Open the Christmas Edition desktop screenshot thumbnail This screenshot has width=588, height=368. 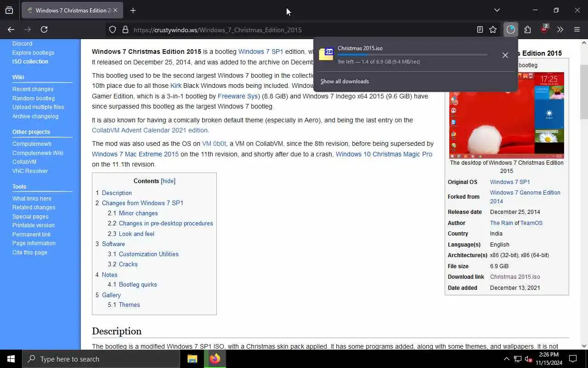[x=506, y=115]
